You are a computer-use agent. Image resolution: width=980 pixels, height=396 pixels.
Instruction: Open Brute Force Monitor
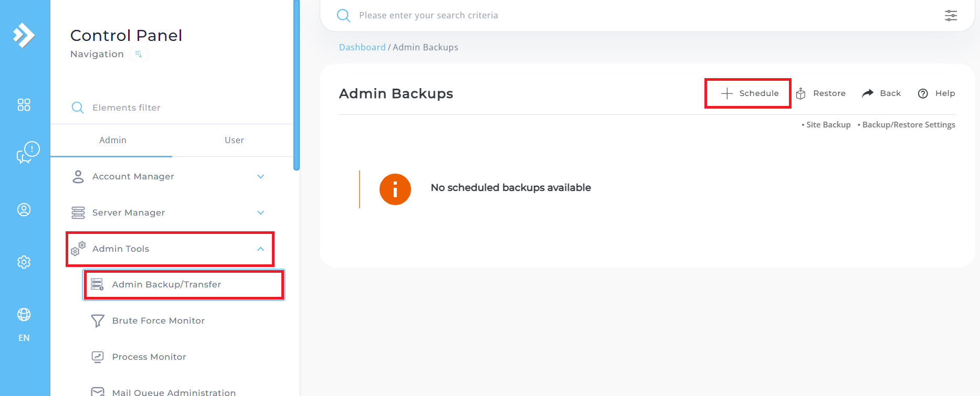tap(158, 320)
